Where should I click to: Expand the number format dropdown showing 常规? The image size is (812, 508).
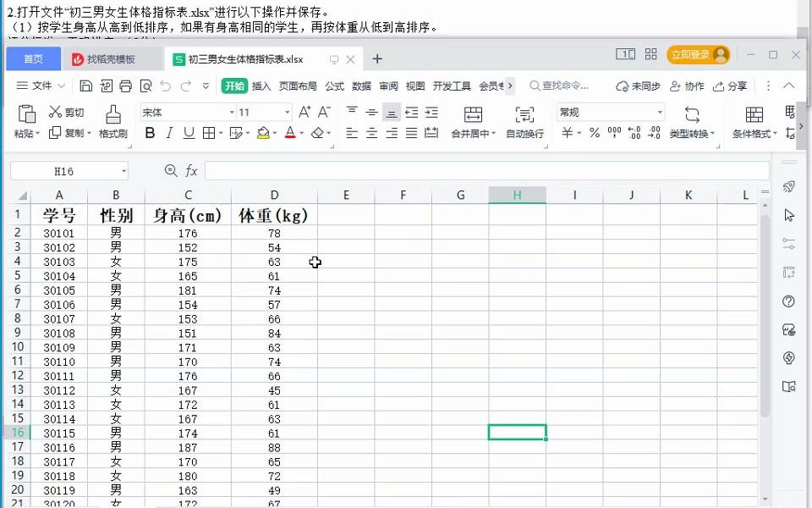point(661,113)
